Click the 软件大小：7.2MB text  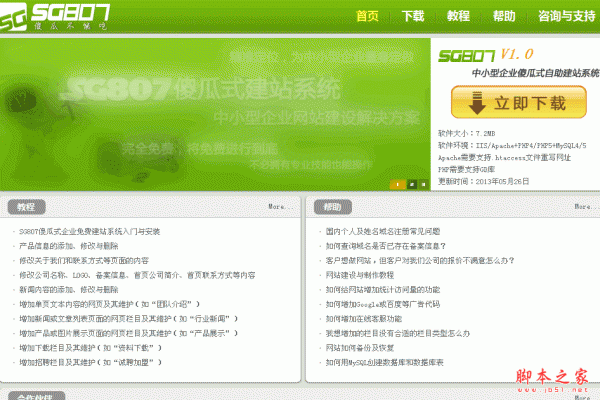[x=466, y=134]
